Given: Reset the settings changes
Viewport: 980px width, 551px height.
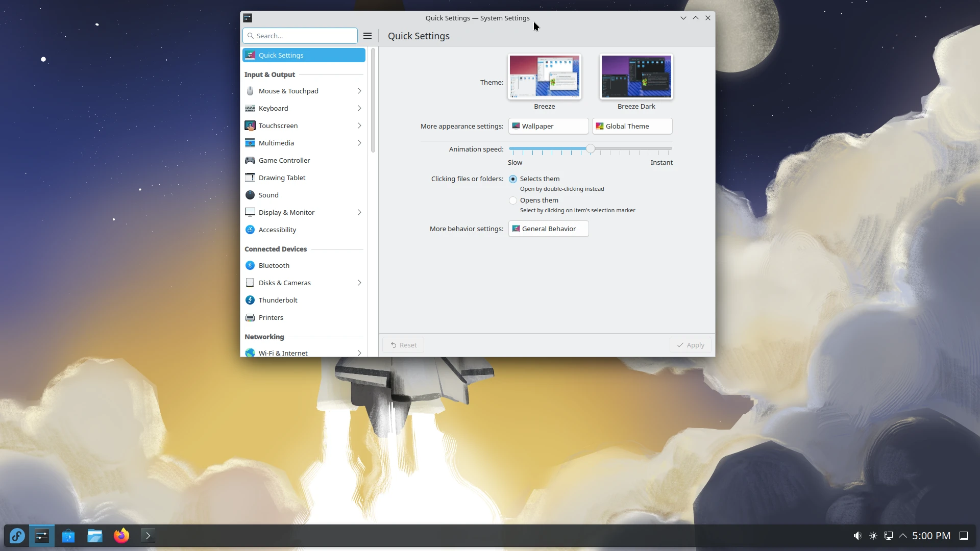Looking at the screenshot, I should pos(403,345).
